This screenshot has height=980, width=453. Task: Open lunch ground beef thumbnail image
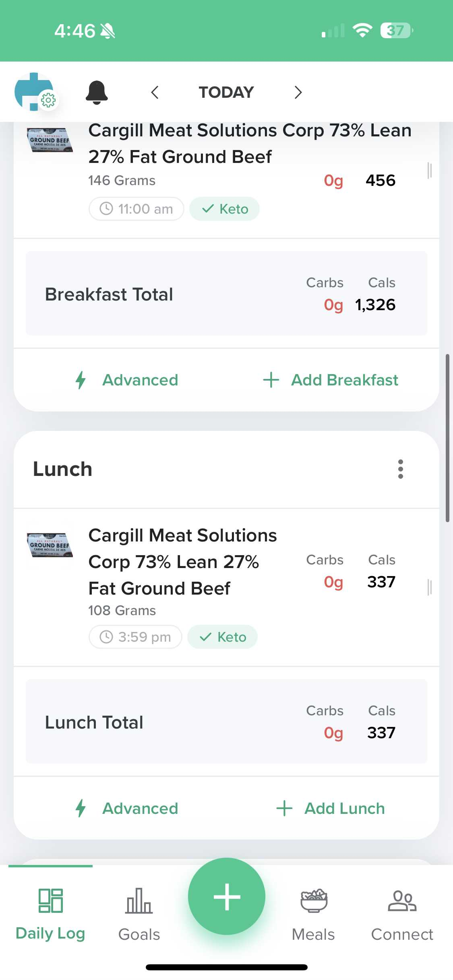tap(50, 546)
